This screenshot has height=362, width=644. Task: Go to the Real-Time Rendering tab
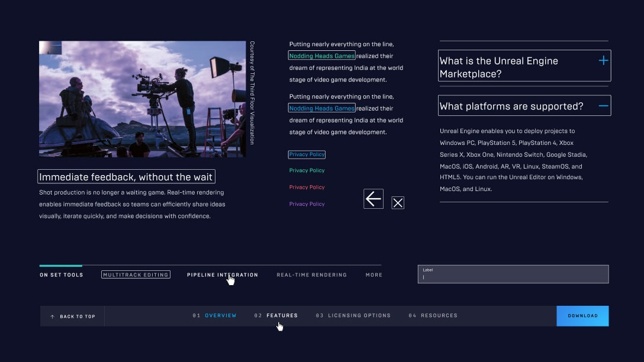311,275
